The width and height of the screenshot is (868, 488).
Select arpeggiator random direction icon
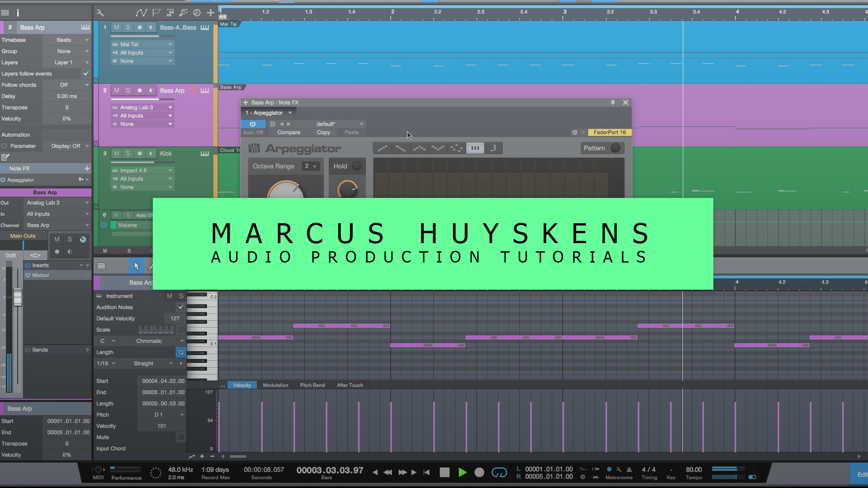pos(457,148)
